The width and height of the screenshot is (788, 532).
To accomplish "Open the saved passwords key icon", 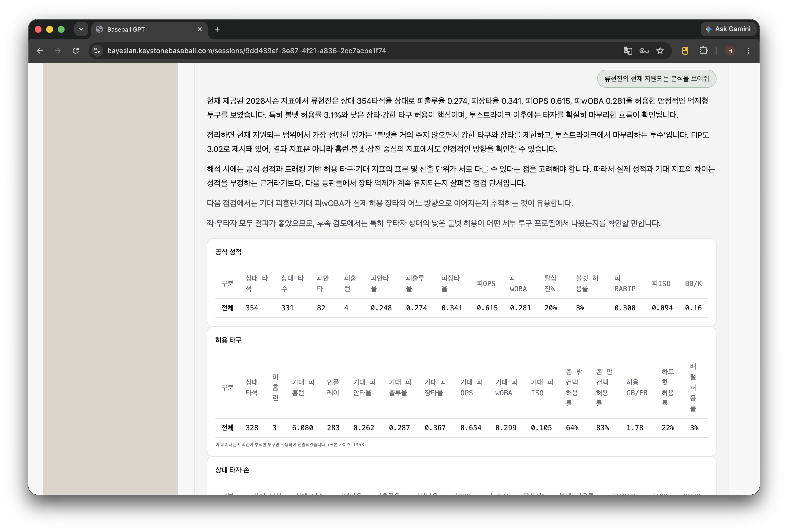I will 644,50.
